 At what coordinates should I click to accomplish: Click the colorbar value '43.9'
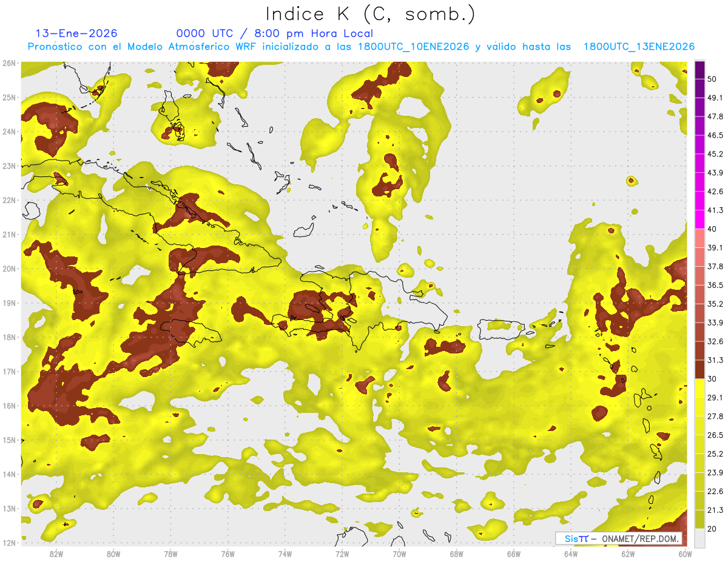click(x=715, y=173)
